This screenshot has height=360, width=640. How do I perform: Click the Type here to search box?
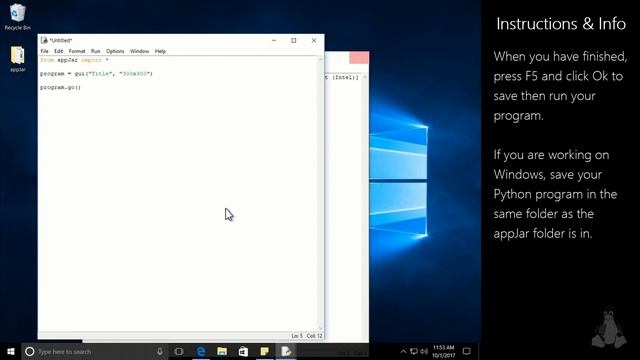tap(95, 351)
